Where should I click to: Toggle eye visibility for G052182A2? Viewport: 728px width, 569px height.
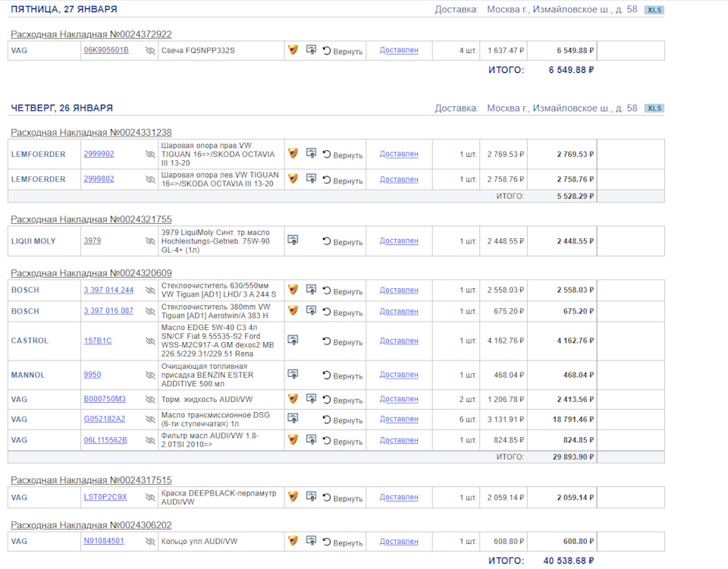pyautogui.click(x=150, y=419)
